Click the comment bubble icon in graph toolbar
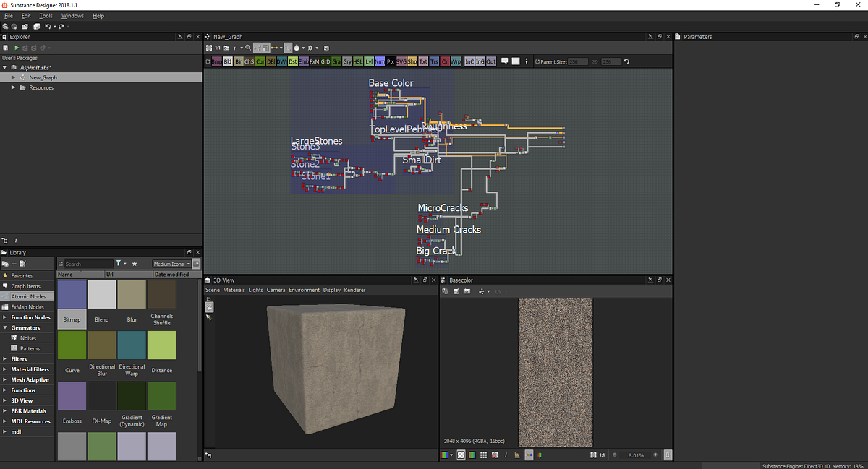The image size is (868, 469). 505,61
